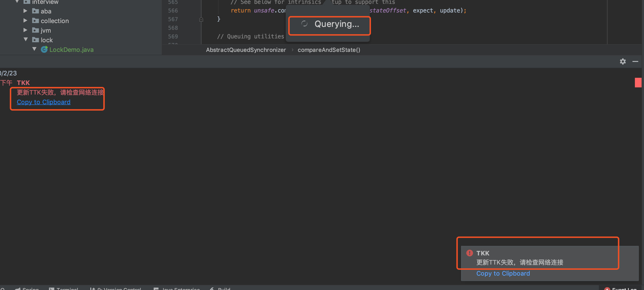Click gutter line number 566

173,11
